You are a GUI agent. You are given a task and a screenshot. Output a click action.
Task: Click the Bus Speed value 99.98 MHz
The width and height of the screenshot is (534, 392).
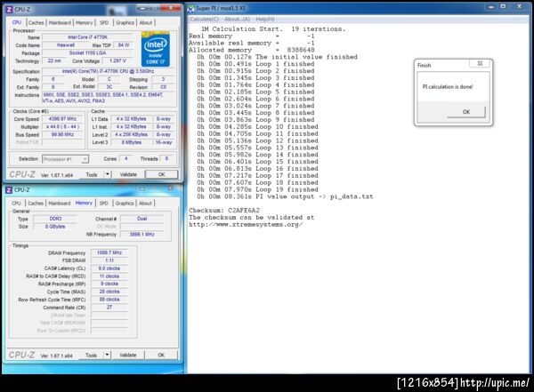(x=62, y=135)
